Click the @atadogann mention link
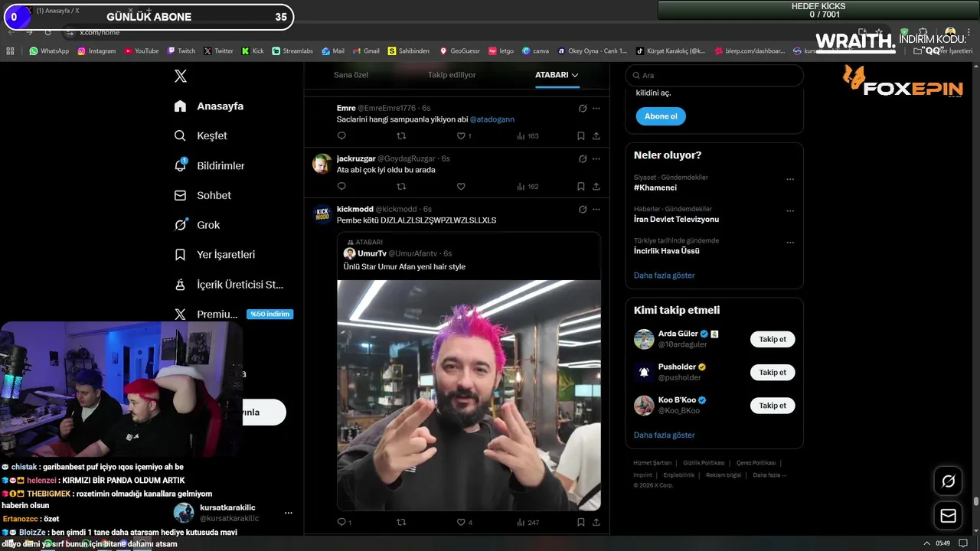The width and height of the screenshot is (980, 551). pos(492,119)
